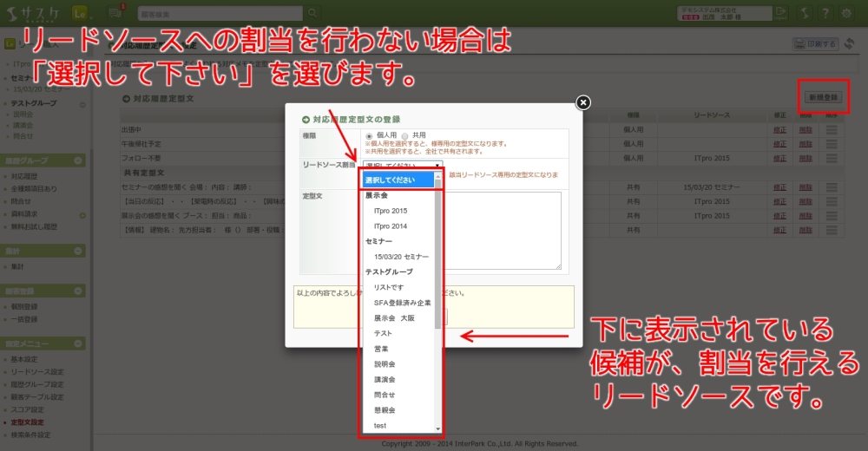This screenshot has width=868, height=451.
Task: Click the Saaske logo in header
Action: tap(32, 13)
